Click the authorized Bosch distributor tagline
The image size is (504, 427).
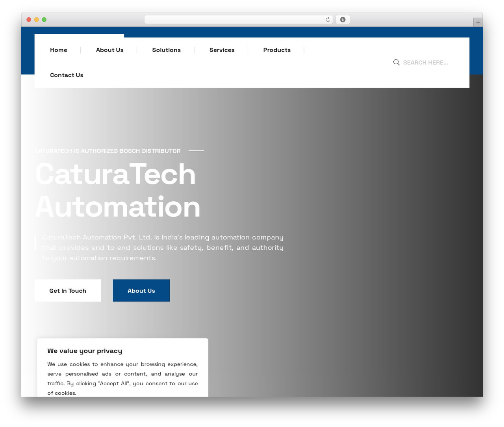(x=107, y=151)
